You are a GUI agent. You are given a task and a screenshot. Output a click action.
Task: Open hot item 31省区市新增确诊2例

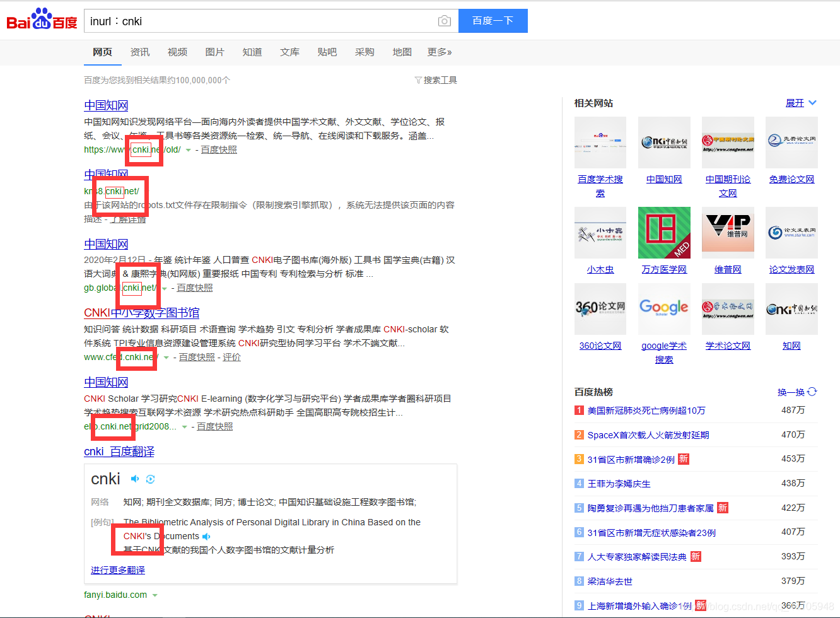point(631,460)
